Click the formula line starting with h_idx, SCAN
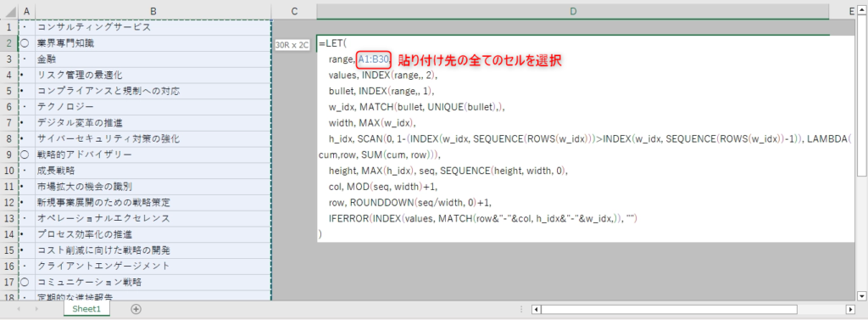868x320 pixels. pyautogui.click(x=590, y=138)
